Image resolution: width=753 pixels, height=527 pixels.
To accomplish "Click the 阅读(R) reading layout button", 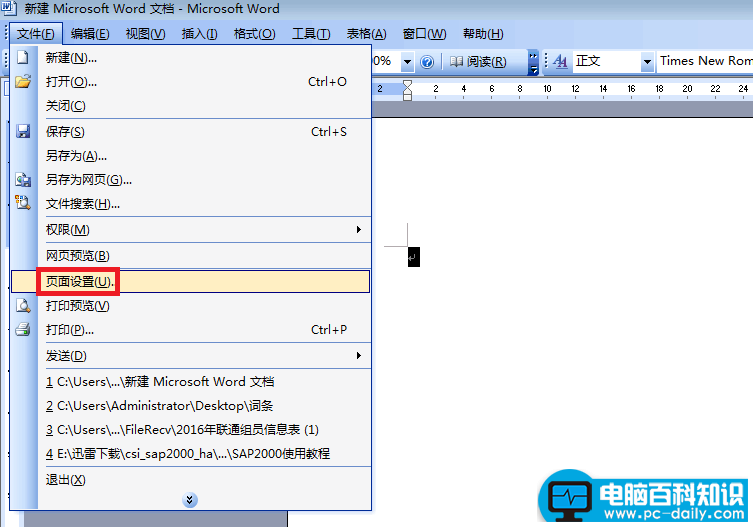I will 478,61.
